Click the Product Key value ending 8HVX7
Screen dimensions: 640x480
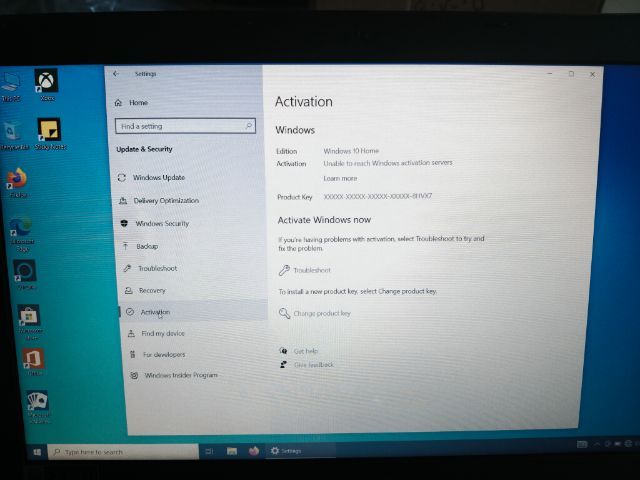pyautogui.click(x=378, y=196)
